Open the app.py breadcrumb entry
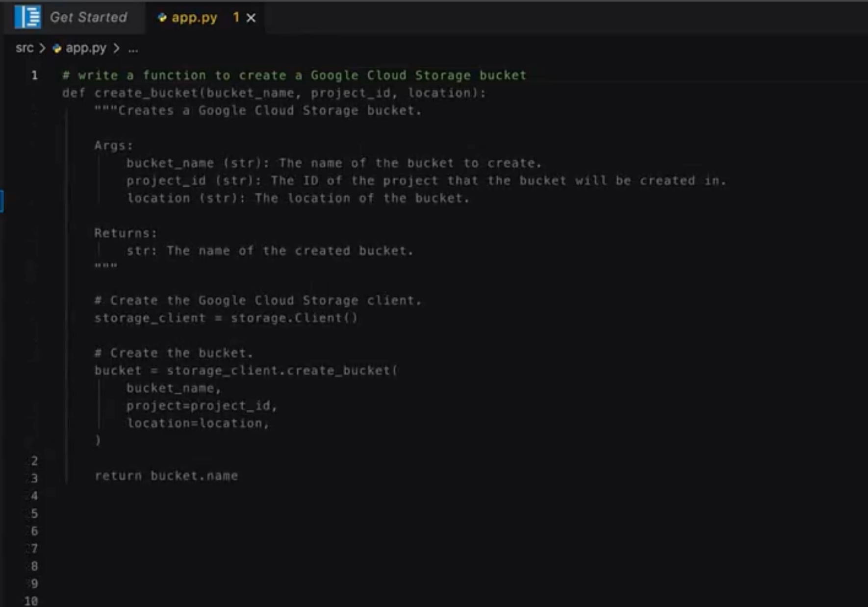The height and width of the screenshot is (607, 868). click(86, 48)
